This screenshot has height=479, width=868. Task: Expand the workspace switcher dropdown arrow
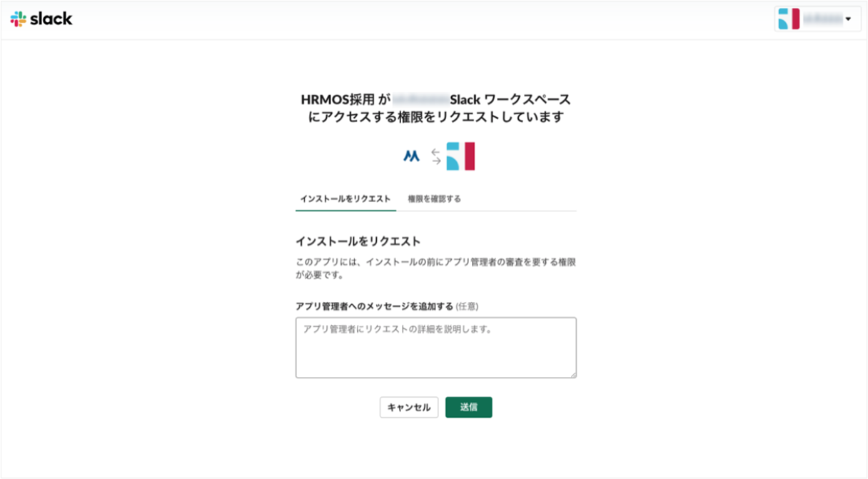[848, 19]
